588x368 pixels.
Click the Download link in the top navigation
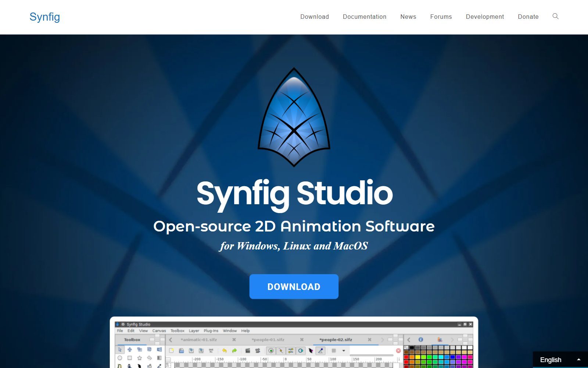pos(315,17)
